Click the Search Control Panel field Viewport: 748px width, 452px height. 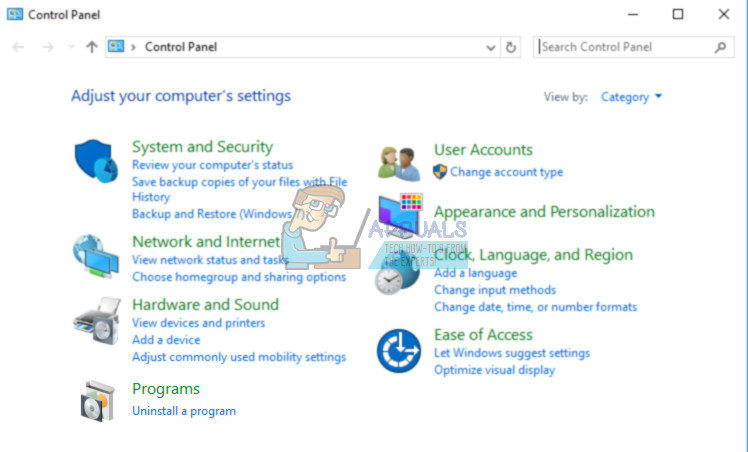(x=625, y=47)
